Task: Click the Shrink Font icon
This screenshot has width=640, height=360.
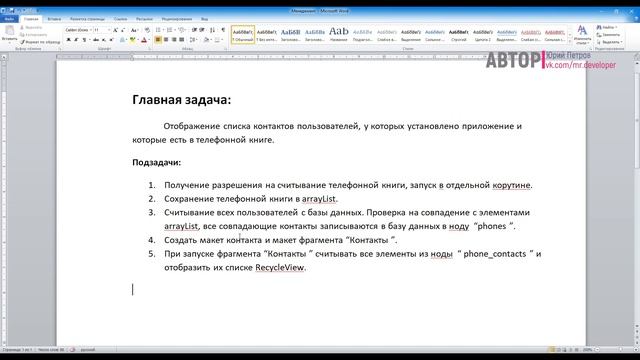Action: pos(123,30)
